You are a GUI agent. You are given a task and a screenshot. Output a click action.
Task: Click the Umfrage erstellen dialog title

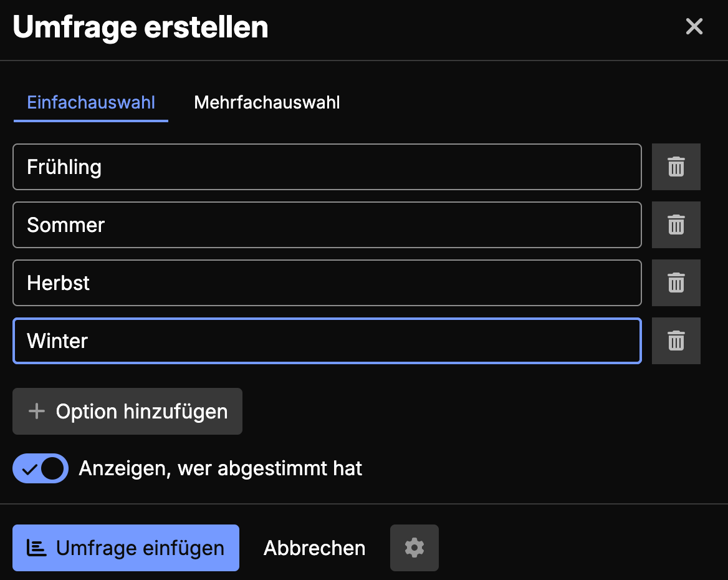point(140,27)
